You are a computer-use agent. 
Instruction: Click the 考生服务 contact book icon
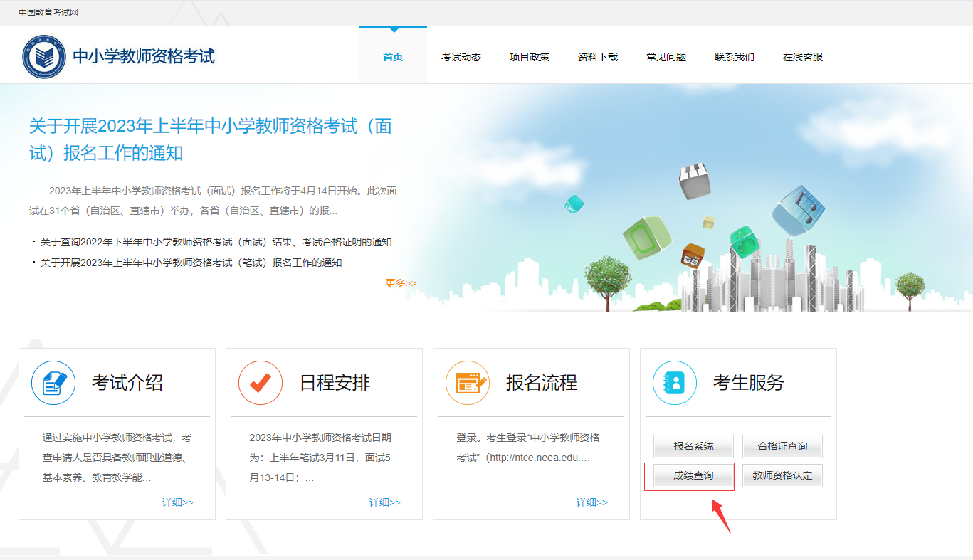click(x=675, y=383)
